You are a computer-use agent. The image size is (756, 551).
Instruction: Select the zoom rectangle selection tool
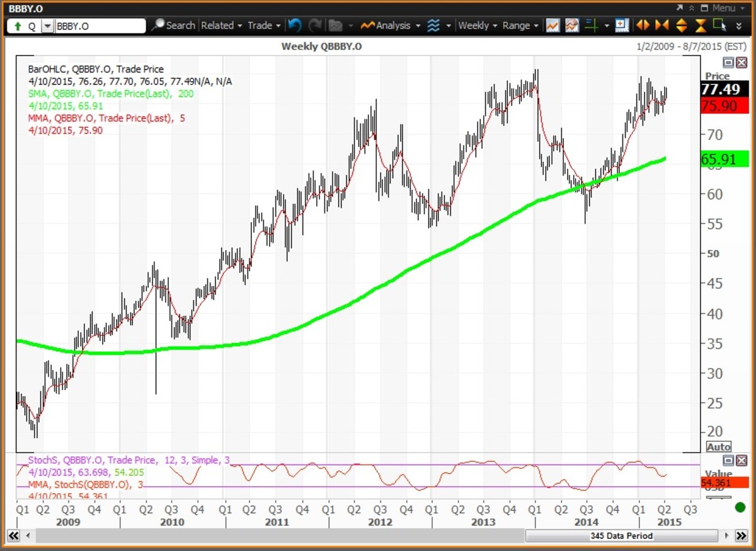point(719,25)
